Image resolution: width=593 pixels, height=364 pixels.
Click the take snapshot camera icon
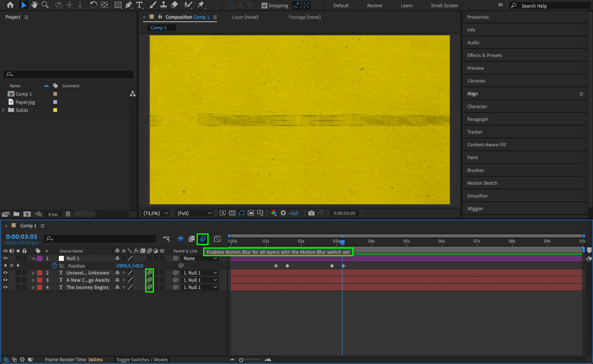pyautogui.click(x=311, y=213)
